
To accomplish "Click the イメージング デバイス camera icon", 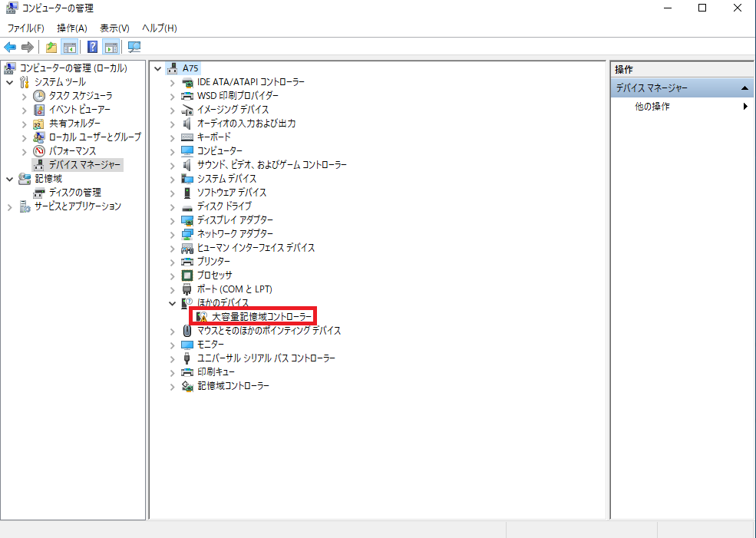I will click(187, 110).
